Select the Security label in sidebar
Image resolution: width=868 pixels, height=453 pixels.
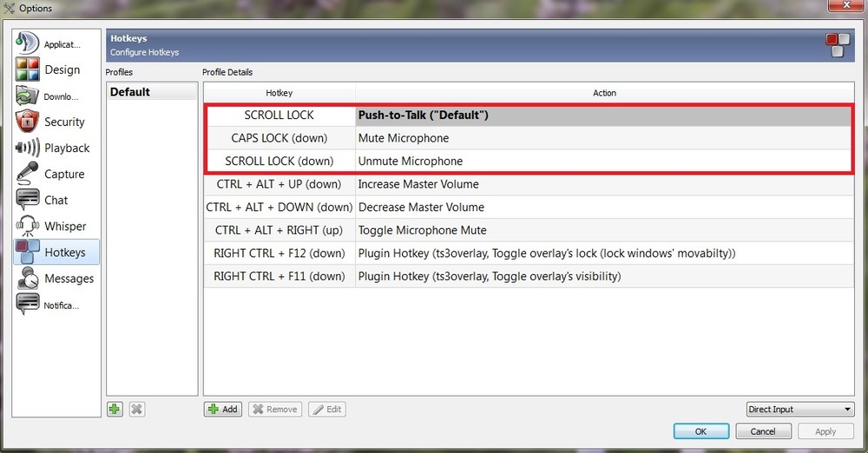pos(64,121)
